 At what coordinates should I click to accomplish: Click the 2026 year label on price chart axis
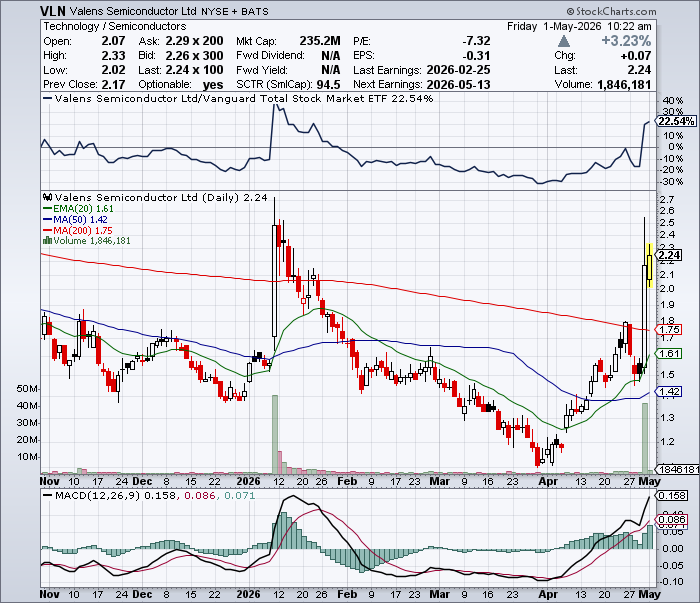point(248,482)
